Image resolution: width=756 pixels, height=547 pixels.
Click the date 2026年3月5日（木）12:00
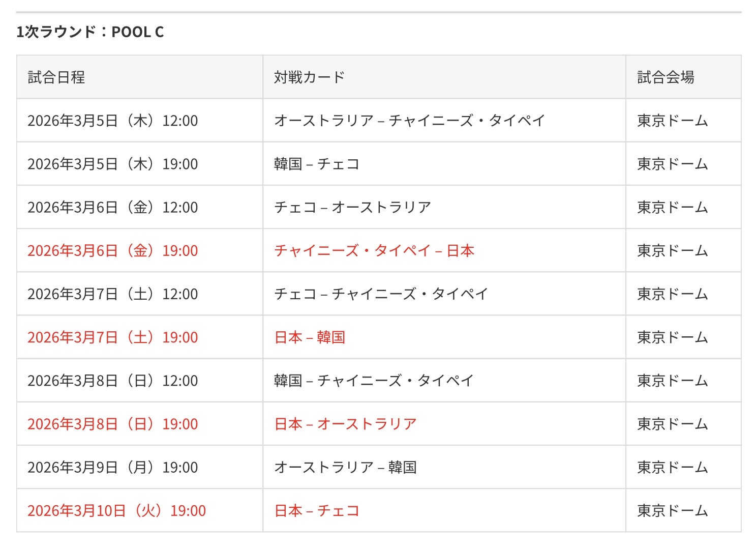pyautogui.click(x=112, y=121)
